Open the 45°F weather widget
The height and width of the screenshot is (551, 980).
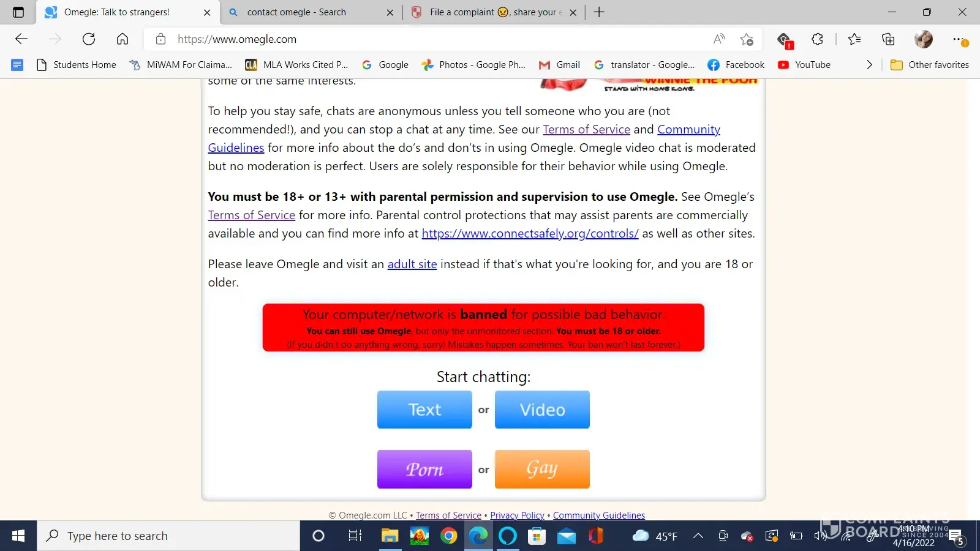(655, 536)
